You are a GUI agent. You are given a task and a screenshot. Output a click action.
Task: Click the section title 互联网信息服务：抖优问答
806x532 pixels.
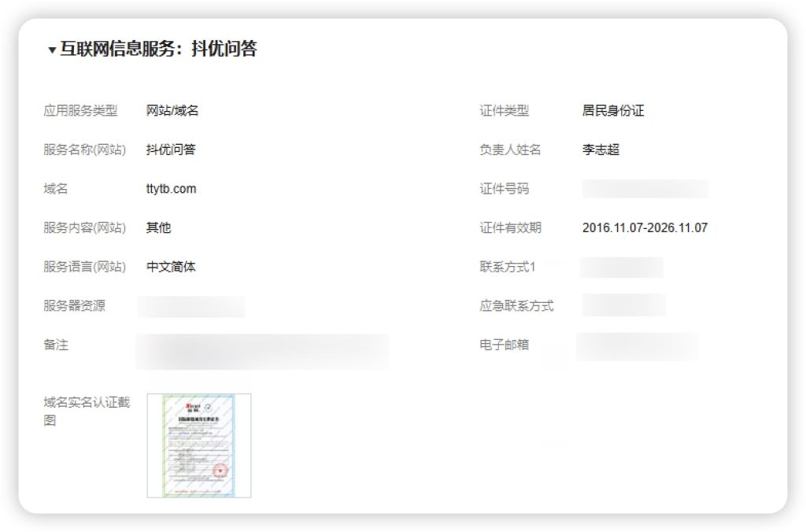tap(158, 50)
